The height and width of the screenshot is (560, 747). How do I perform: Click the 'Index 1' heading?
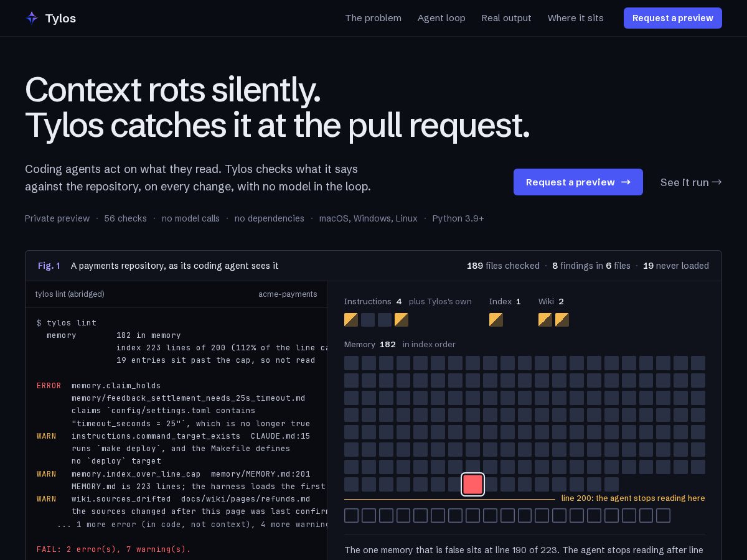tap(505, 302)
